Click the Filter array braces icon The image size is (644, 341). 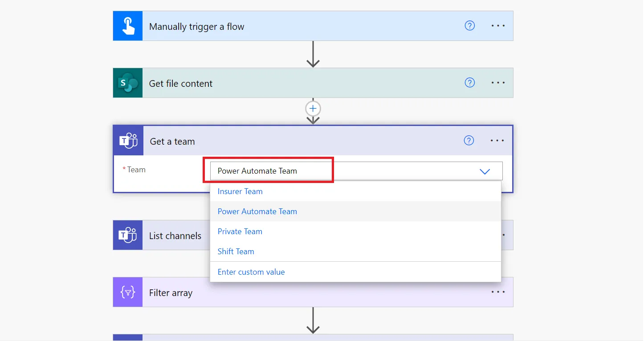(128, 292)
